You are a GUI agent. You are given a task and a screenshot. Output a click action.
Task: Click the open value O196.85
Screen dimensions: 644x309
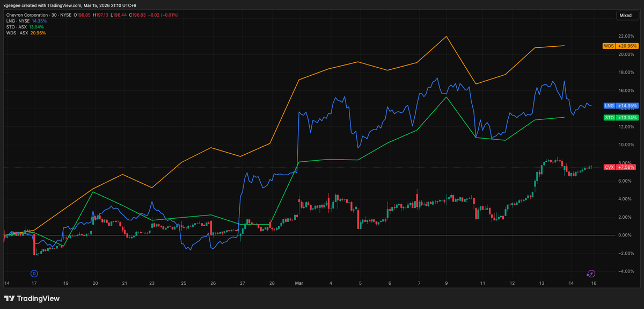(x=82, y=15)
